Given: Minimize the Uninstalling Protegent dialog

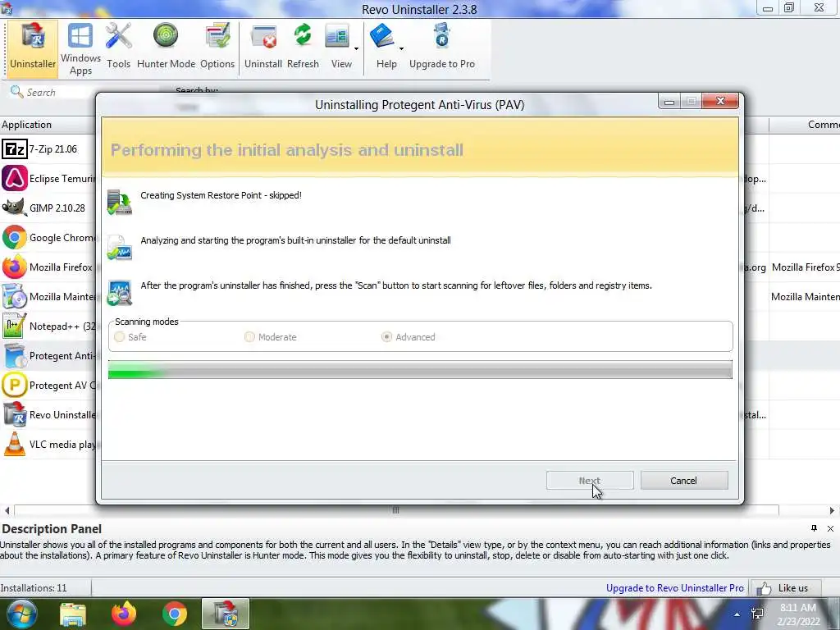Looking at the screenshot, I should click(x=669, y=101).
